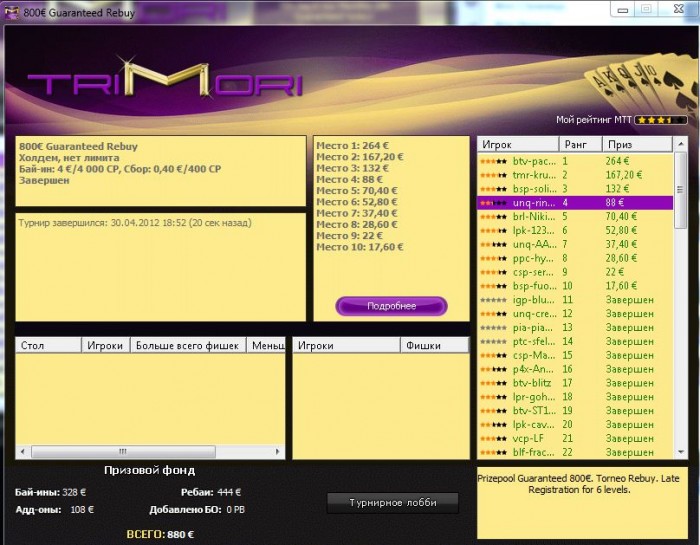Click ВСЕГО: 880 € total

tap(160, 534)
